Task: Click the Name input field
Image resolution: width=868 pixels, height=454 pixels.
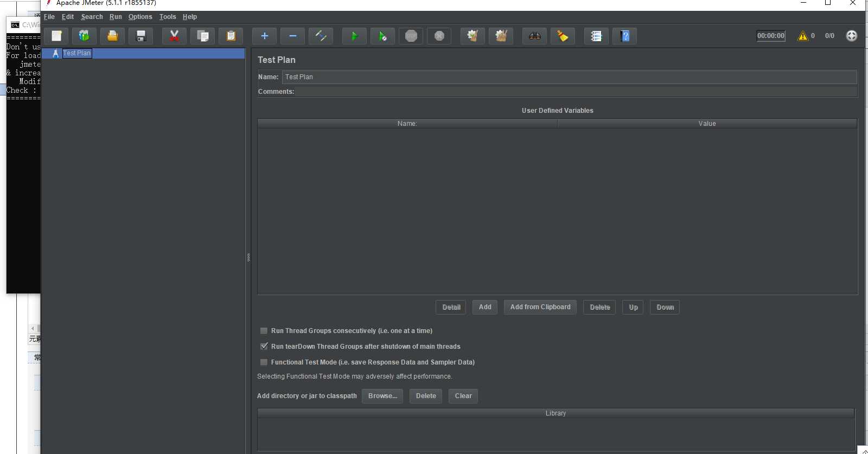Action: (x=569, y=77)
